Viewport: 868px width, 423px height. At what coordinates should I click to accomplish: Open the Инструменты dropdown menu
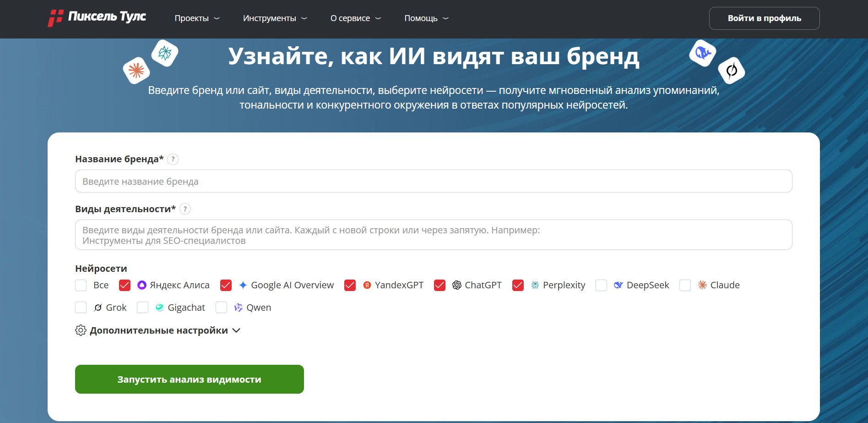click(275, 18)
